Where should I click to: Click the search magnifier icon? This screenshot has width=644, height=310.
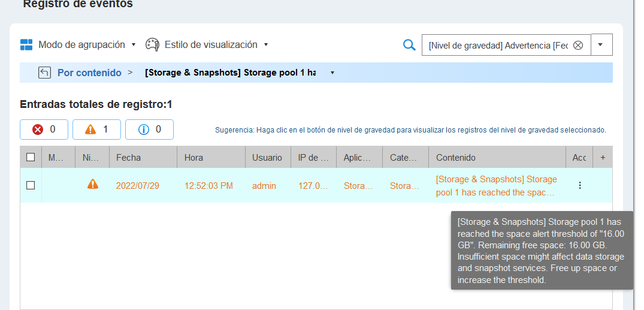[409, 45]
